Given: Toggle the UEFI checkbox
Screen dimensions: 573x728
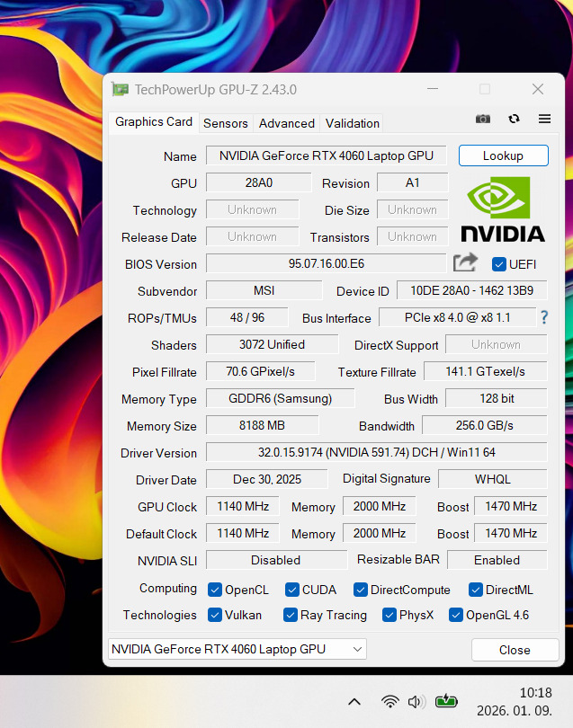Looking at the screenshot, I should click(498, 264).
